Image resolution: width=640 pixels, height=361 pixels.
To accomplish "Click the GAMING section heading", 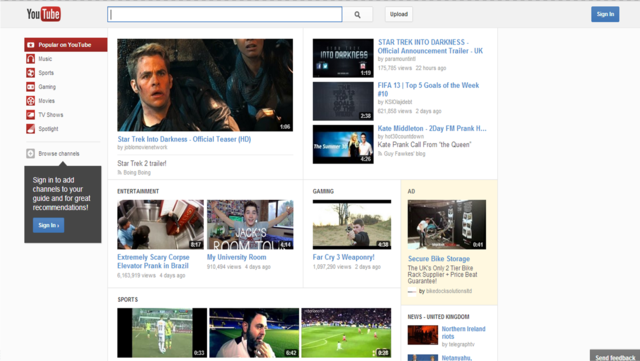I will click(x=323, y=191).
